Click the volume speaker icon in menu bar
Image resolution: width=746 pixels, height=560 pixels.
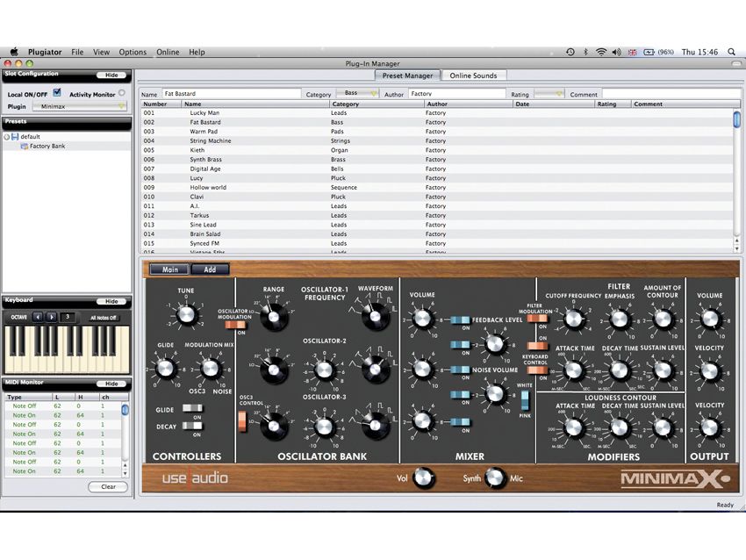(x=617, y=52)
